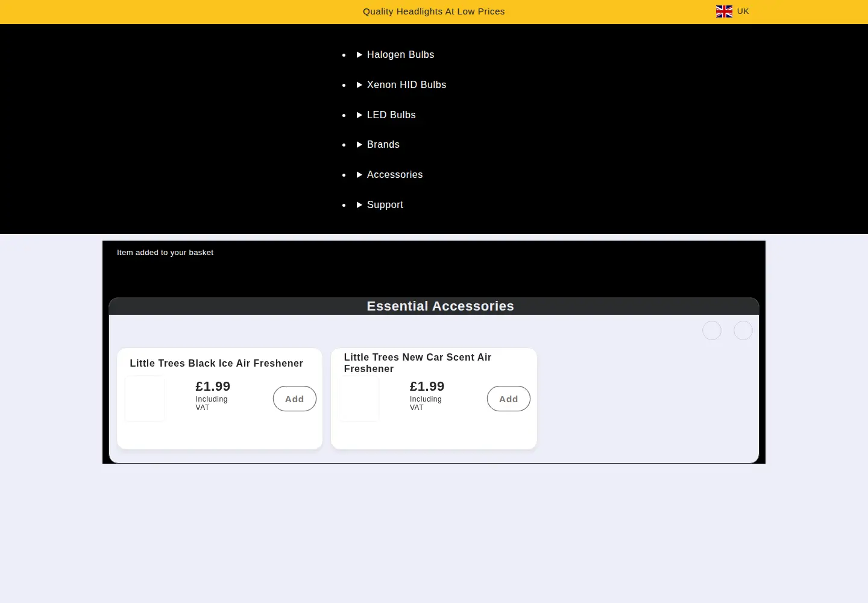Click the UK region label
The width and height of the screenshot is (868, 603).
click(x=743, y=11)
